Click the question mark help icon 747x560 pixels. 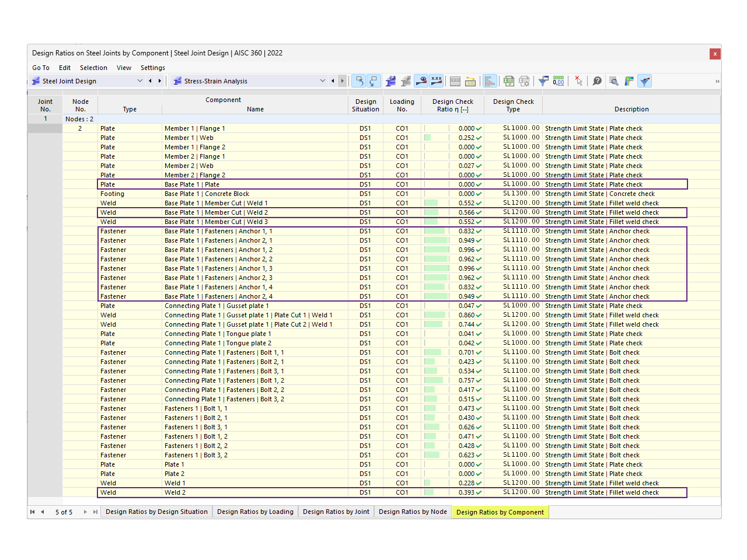click(x=596, y=81)
